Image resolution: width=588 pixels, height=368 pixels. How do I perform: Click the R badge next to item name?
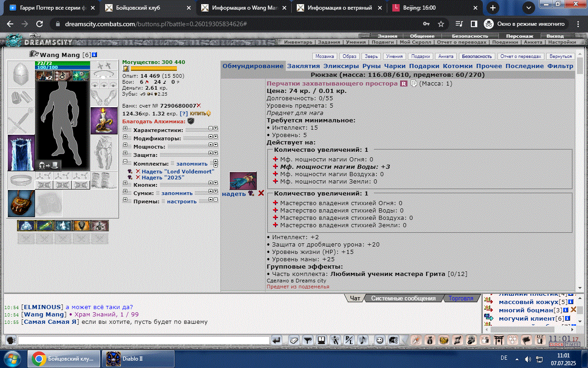pyautogui.click(x=404, y=84)
